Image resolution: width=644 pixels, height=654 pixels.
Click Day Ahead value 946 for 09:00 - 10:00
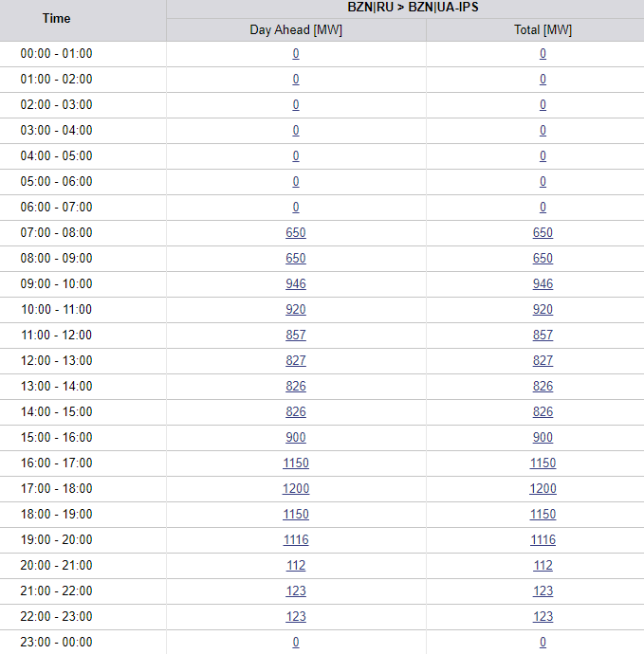296,283
